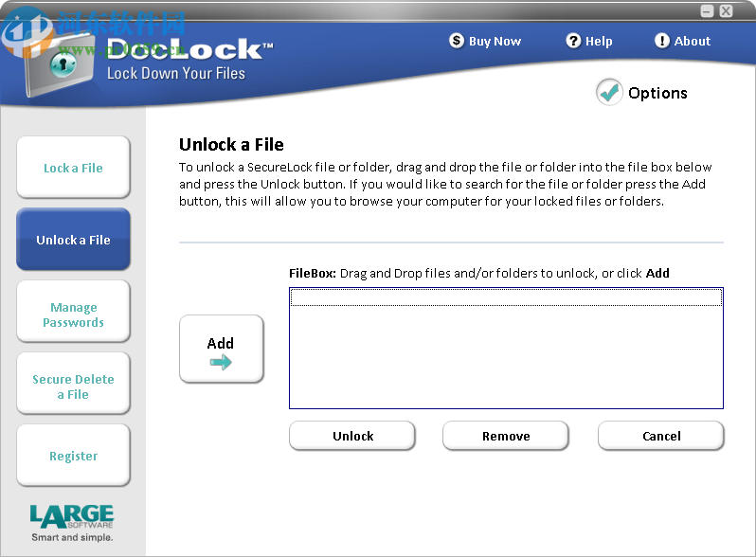Click the Buy Now dollar icon
The height and width of the screenshot is (557, 756).
[456, 41]
